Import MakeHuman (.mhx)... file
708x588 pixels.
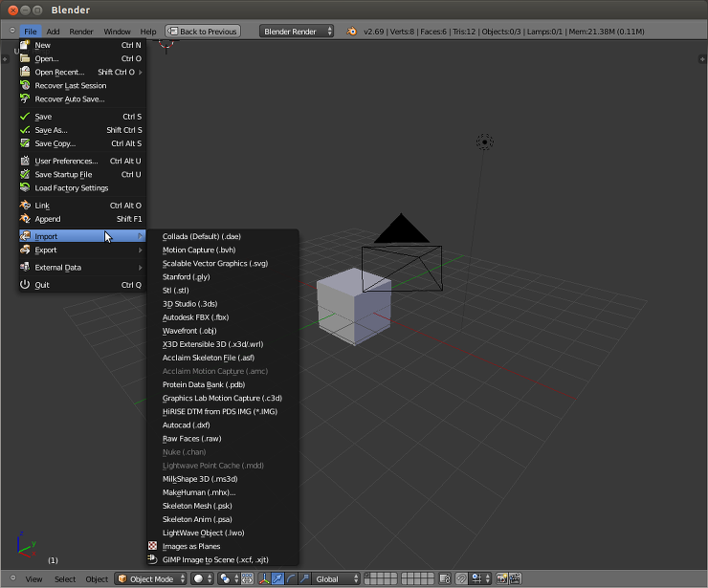[223, 492]
